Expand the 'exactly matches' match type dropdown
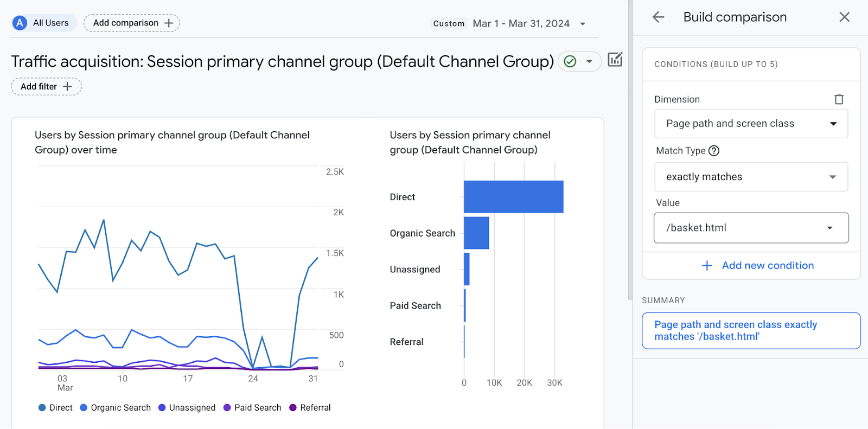Screen dimensions: 868x429 click(751, 177)
